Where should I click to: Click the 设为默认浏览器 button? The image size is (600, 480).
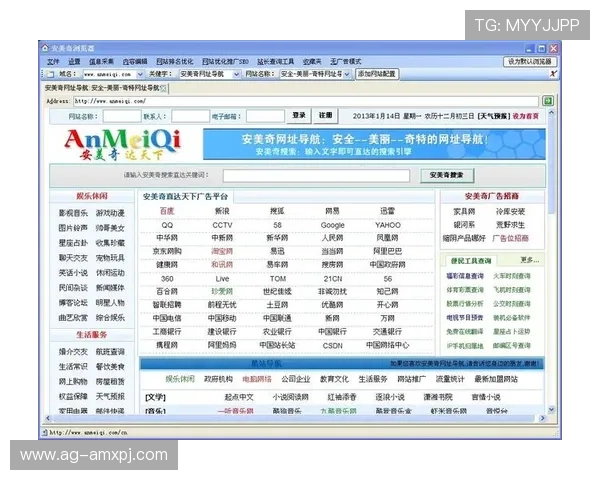click(530, 61)
